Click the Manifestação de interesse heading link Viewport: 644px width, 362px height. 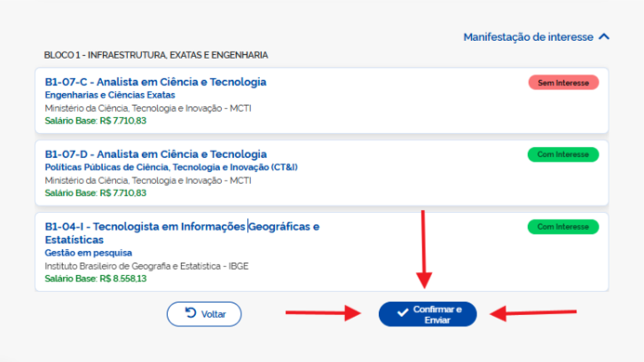click(530, 37)
